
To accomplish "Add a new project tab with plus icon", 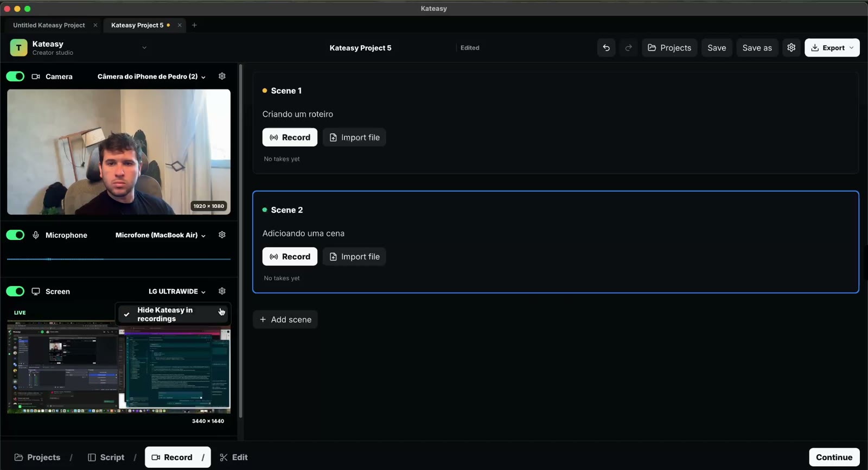I will pyautogui.click(x=194, y=25).
